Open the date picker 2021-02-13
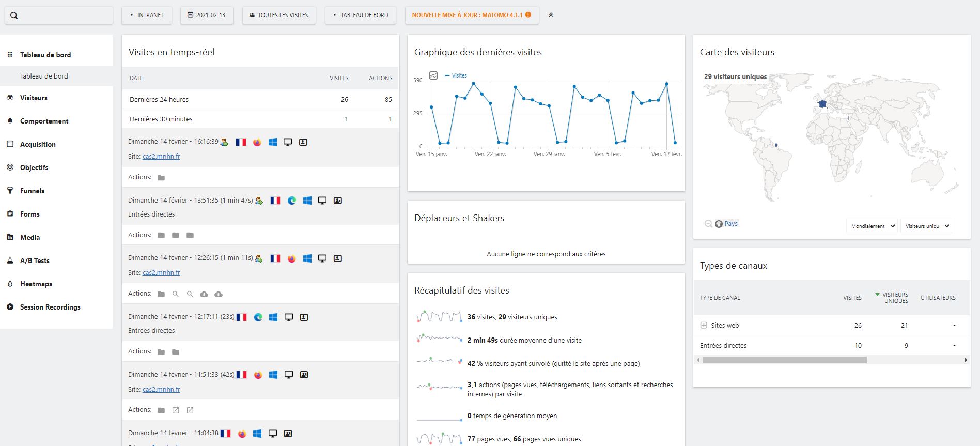Screen dimensions: 980x446 point(207,15)
